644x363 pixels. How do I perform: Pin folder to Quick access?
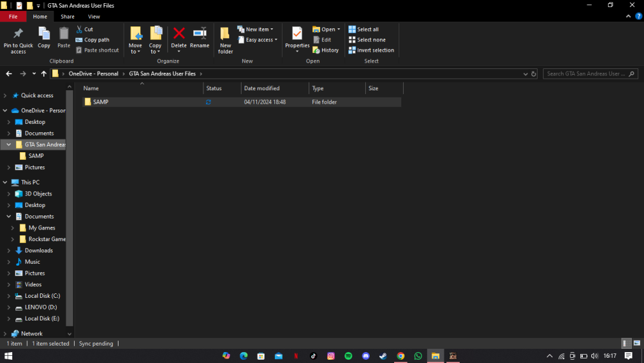pos(18,40)
